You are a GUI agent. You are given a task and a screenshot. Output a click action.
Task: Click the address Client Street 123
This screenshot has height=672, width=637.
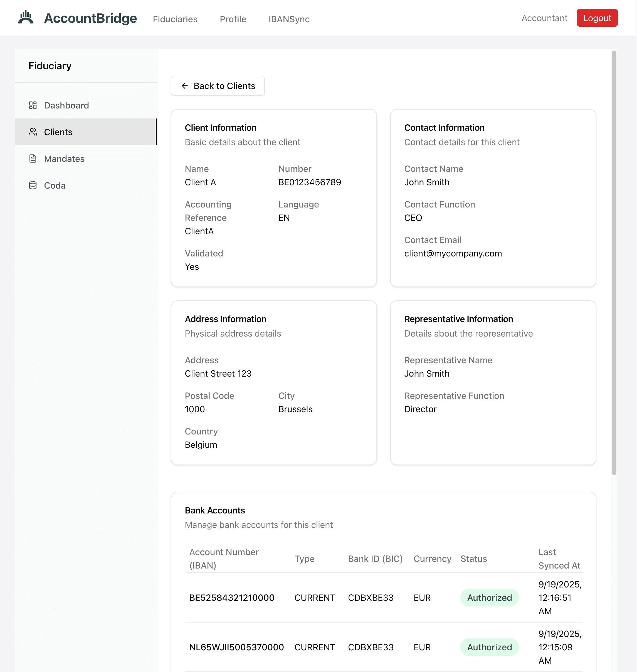click(218, 374)
